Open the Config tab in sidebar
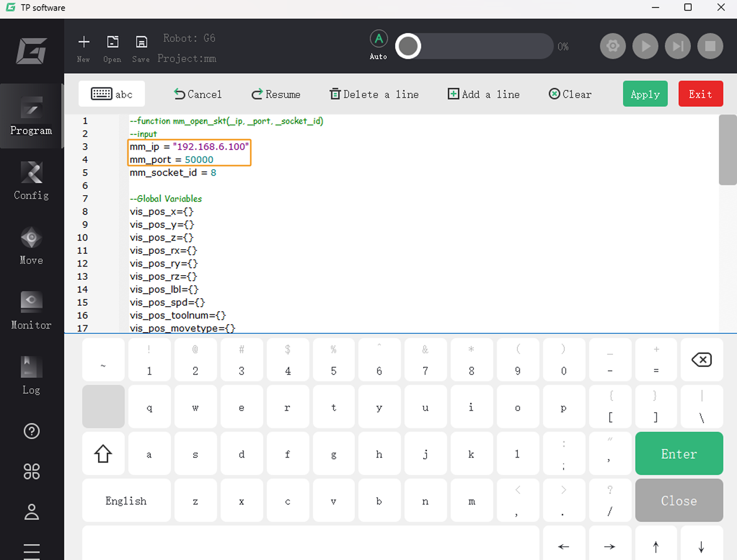 coord(31,181)
